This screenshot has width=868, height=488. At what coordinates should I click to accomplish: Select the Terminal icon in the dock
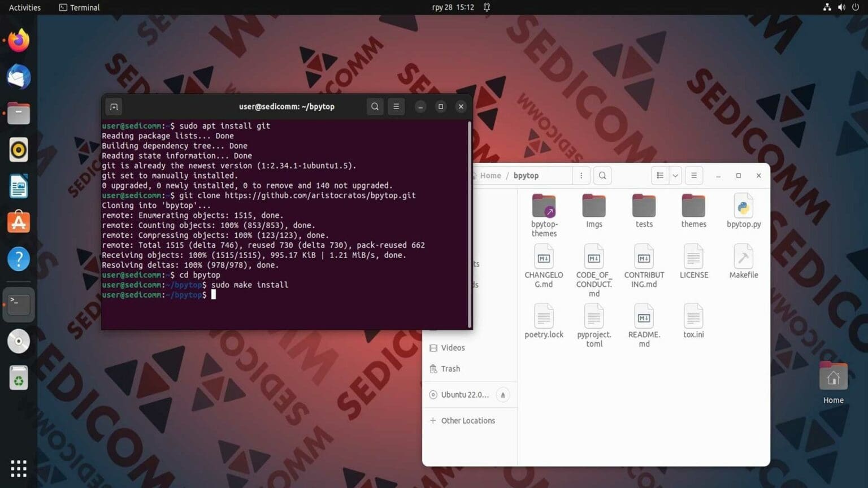coord(19,304)
